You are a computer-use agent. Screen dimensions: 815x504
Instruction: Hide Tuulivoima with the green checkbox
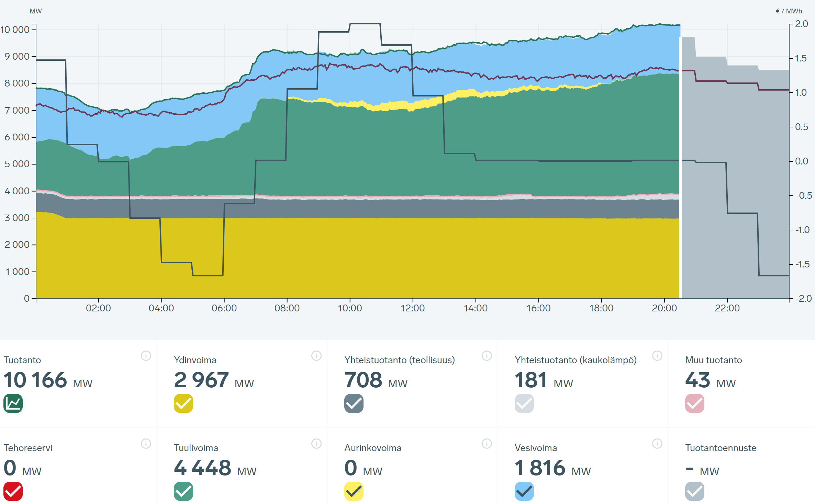tap(183, 491)
